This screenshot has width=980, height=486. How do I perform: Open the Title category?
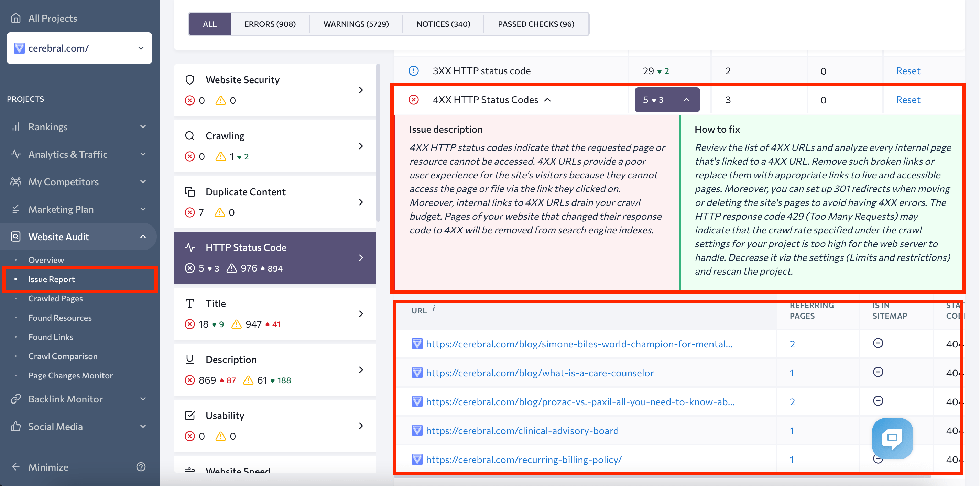point(275,314)
